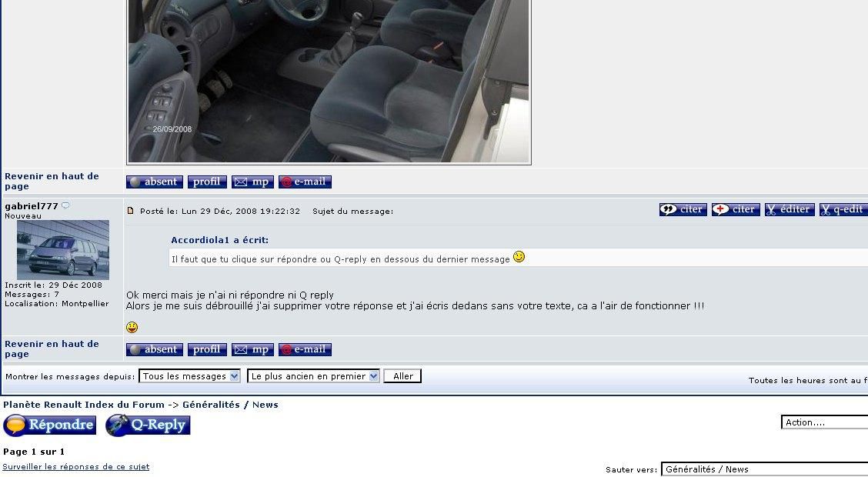The height and width of the screenshot is (477, 868).
Task: Click the citer button with red plus
Action: pyautogui.click(x=735, y=209)
